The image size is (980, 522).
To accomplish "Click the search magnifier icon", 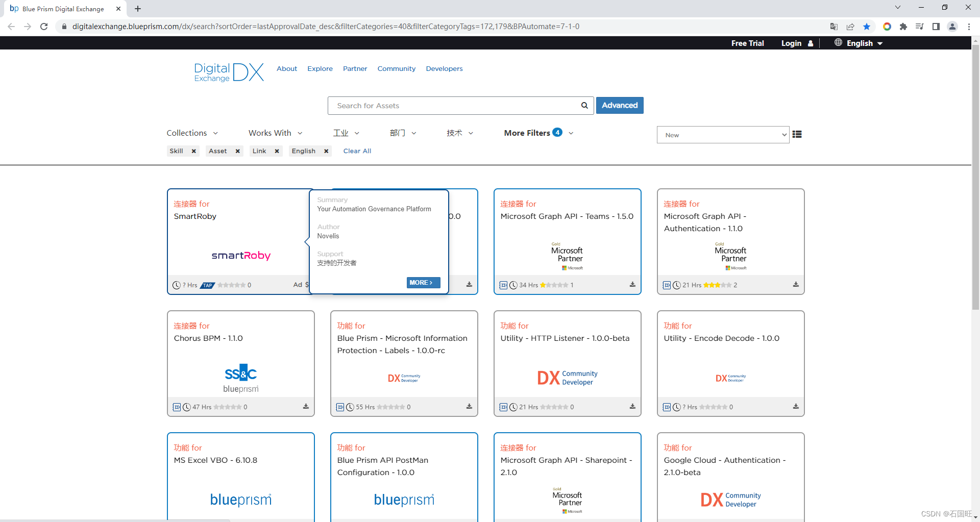I will [x=584, y=106].
